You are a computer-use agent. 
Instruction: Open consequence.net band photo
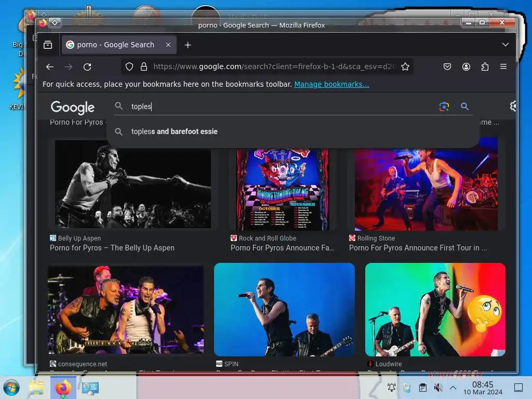click(x=126, y=310)
